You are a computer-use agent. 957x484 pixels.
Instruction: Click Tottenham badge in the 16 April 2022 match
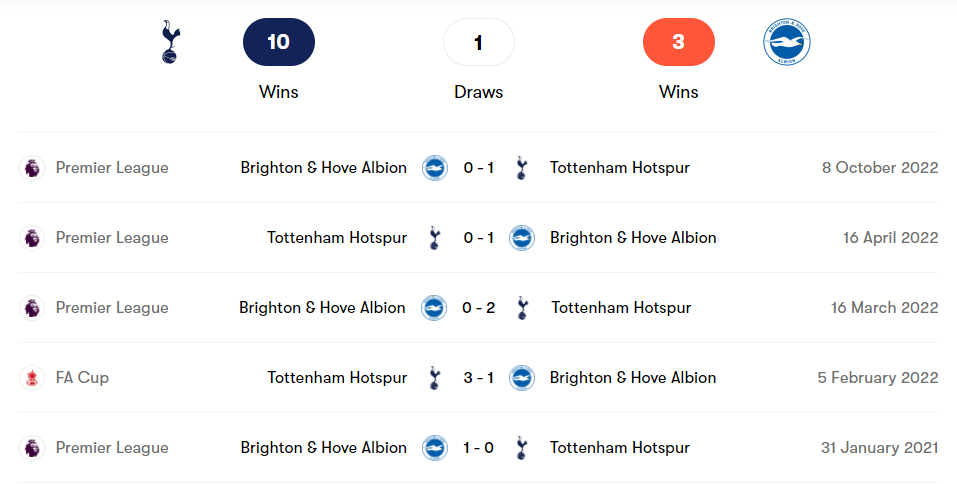pos(434,238)
